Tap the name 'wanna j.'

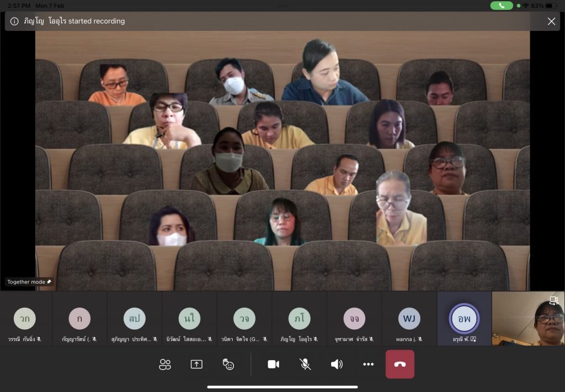click(406, 339)
